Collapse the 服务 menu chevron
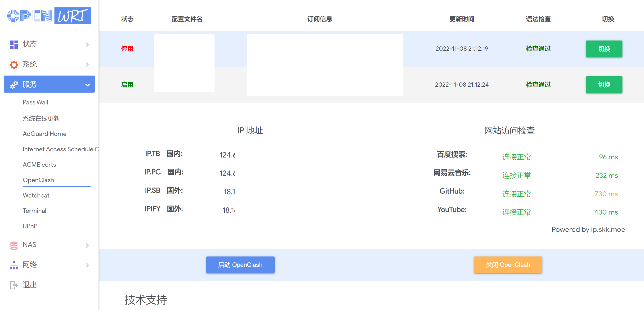644x310 pixels. click(88, 85)
